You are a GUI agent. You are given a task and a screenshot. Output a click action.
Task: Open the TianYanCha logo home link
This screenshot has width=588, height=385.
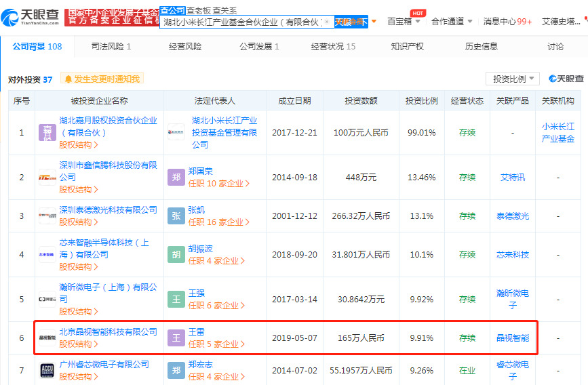point(30,17)
